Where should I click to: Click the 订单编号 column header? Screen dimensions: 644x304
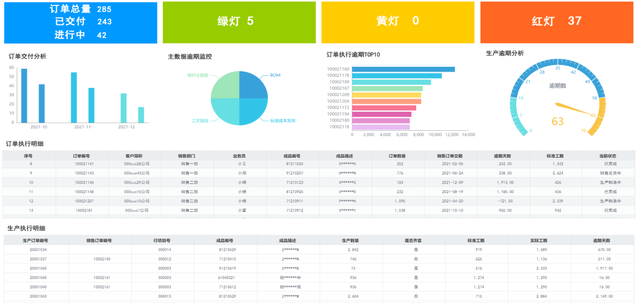[82, 156]
